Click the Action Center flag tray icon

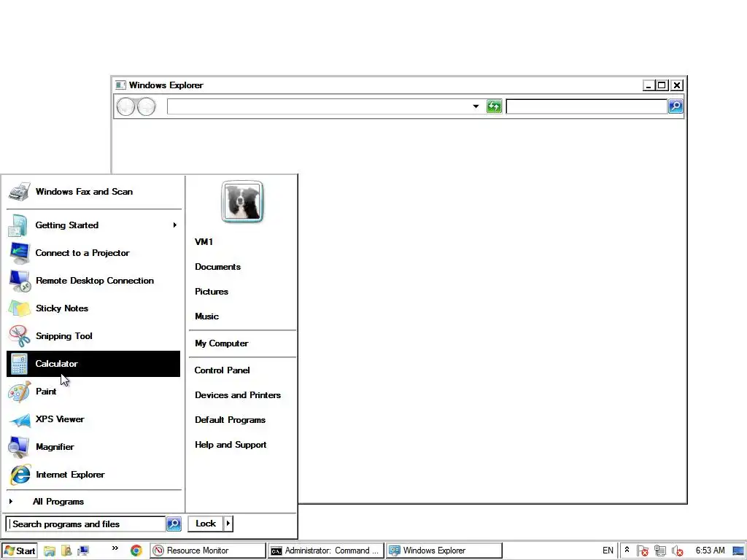click(x=642, y=551)
